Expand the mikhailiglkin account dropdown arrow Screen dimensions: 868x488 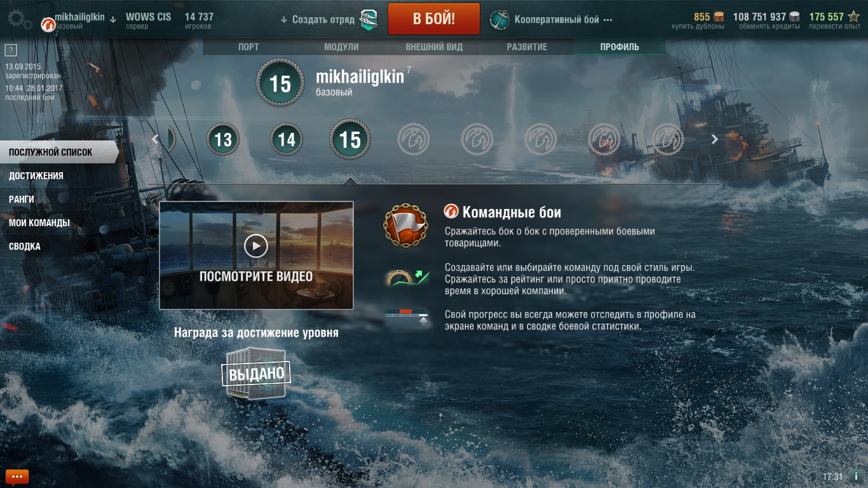coord(113,19)
